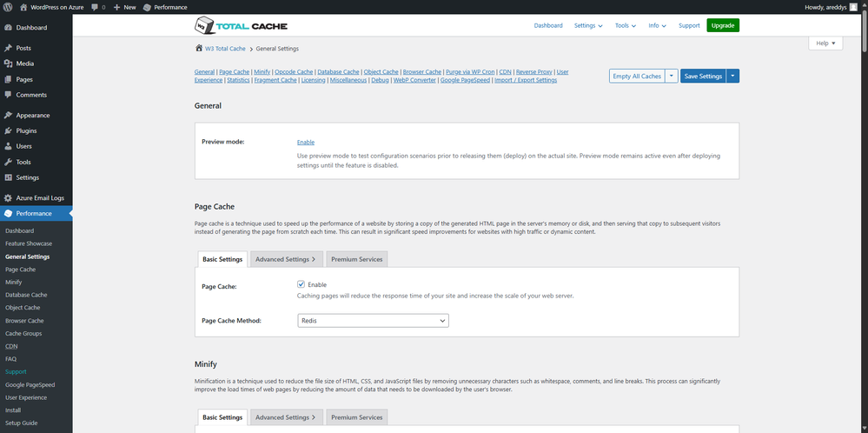Click the Performance cube icon in sidebar
868x433 pixels.
[x=9, y=214]
